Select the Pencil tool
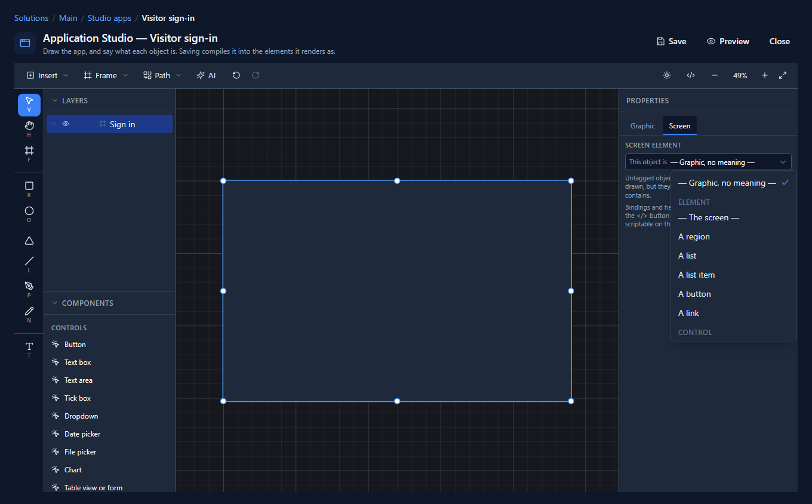Screen dimensions: 812x504 (x=29, y=315)
